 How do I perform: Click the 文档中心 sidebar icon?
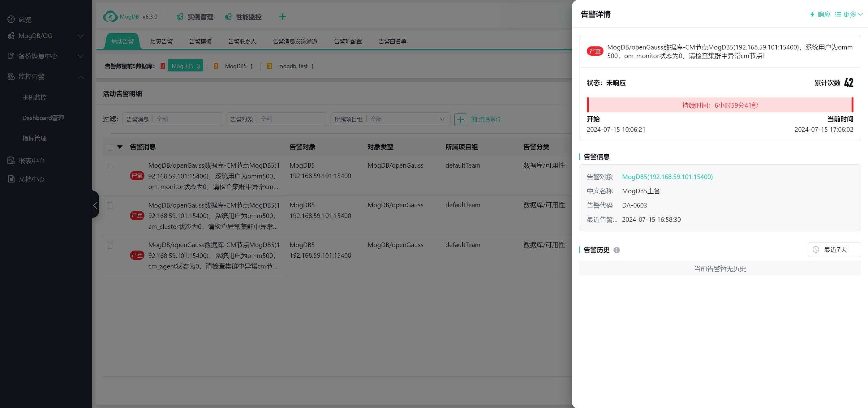11,179
